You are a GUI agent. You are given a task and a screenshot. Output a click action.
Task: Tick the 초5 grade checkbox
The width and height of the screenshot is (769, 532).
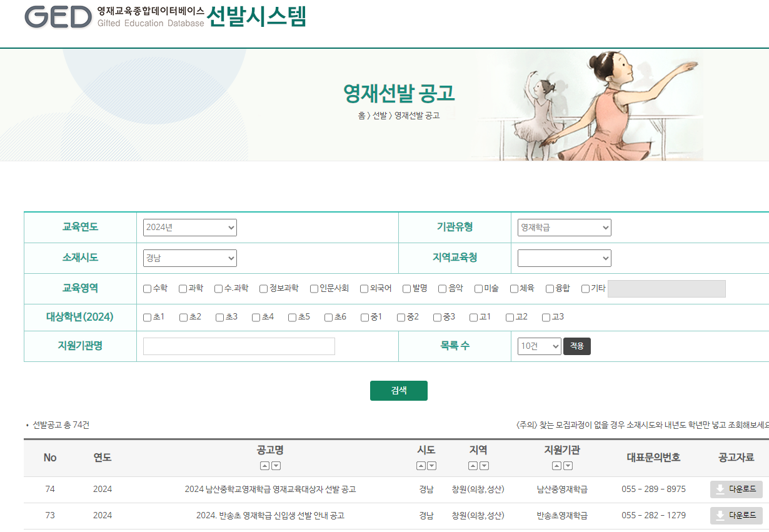pos(292,318)
